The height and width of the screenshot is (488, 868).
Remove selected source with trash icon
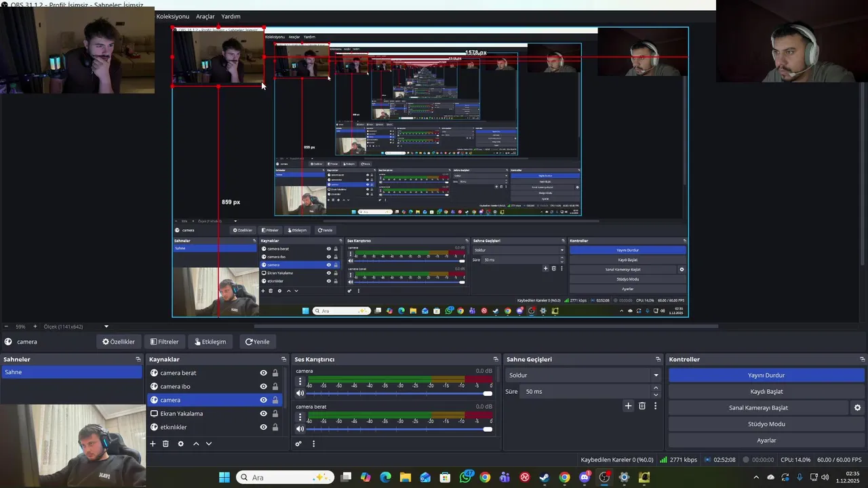click(165, 444)
